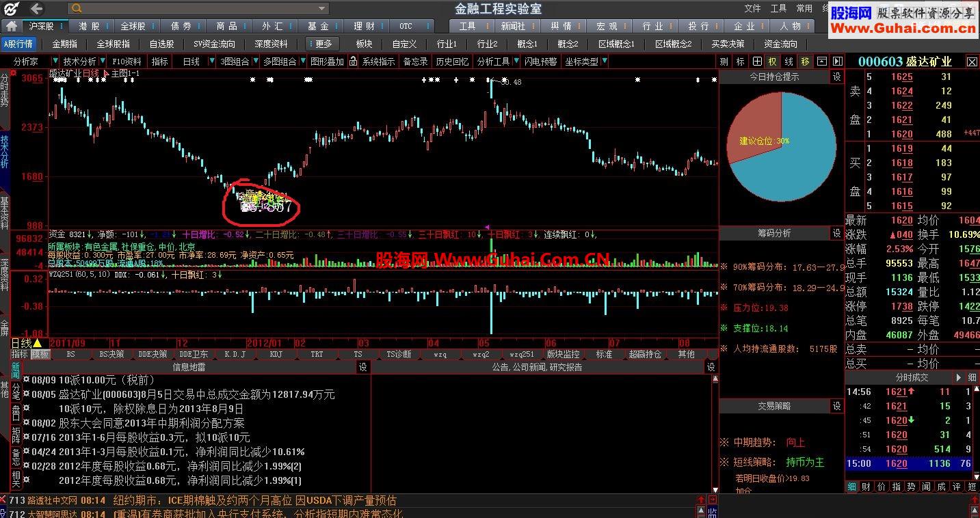Open the 分时走势 side tab
980x518 pixels.
5,92
